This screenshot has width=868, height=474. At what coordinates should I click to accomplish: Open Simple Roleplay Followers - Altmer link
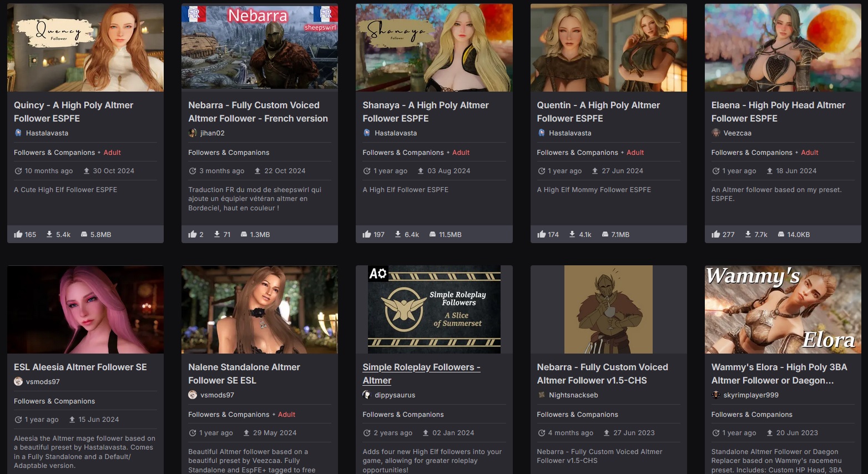click(421, 374)
